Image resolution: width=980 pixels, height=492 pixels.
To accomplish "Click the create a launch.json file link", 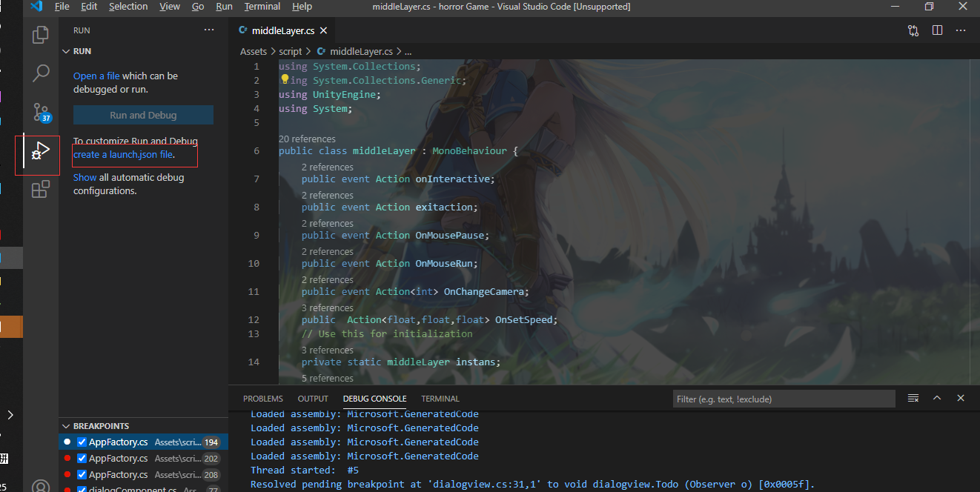I will pos(123,155).
